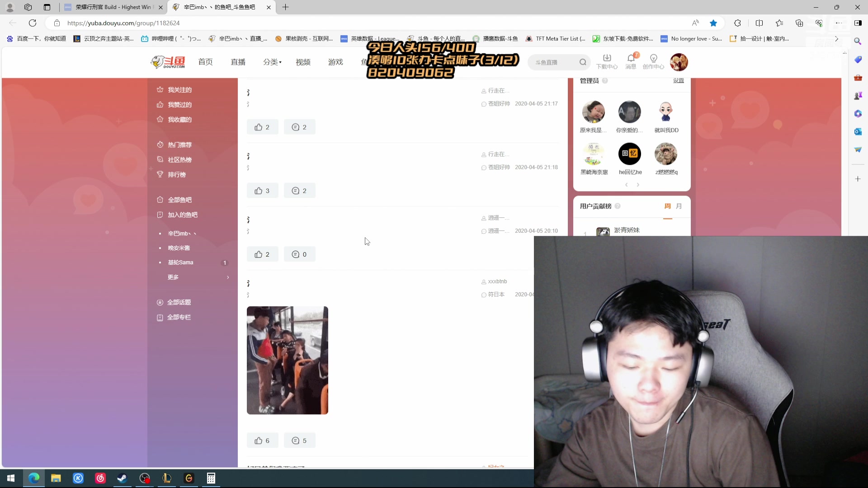Click the search magnifier icon
This screenshot has width=868, height=488.
(x=583, y=62)
